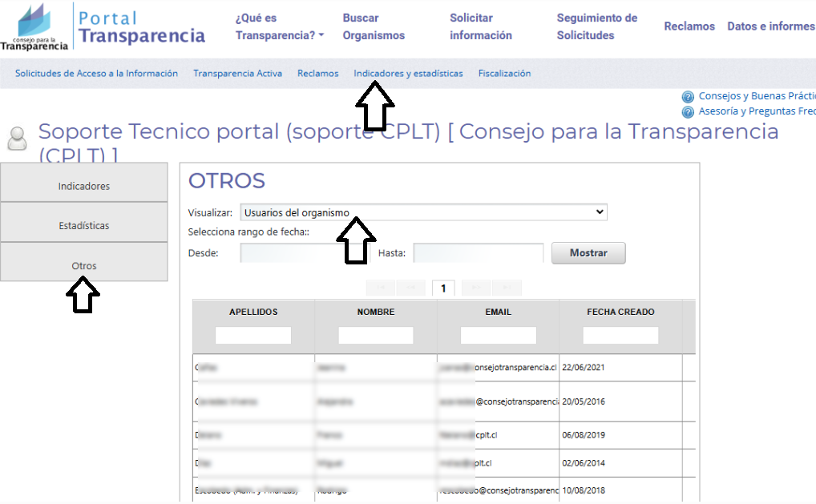Expand the ¿Qué es Transparencia? menu
The image size is (816, 504).
(x=279, y=26)
